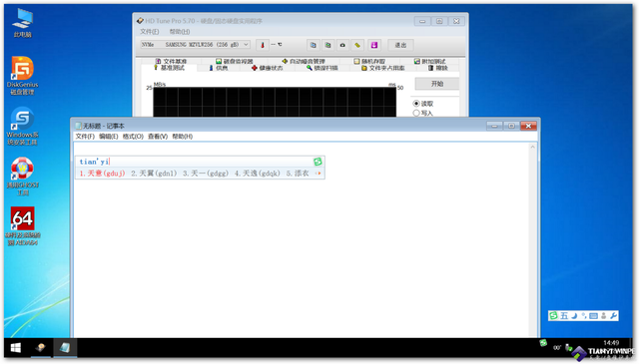Click USB safely remove tray icon
The height and width of the screenshot is (364, 639).
[x=568, y=347]
